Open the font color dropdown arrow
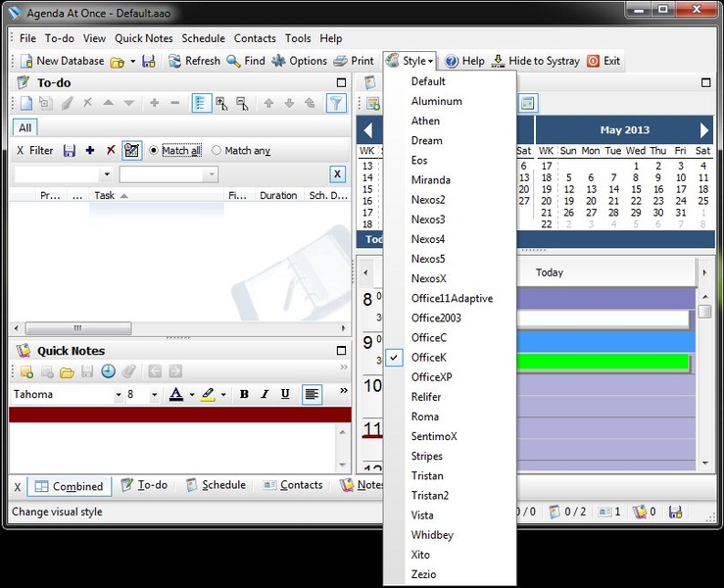Image resolution: width=724 pixels, height=588 pixels. click(192, 395)
